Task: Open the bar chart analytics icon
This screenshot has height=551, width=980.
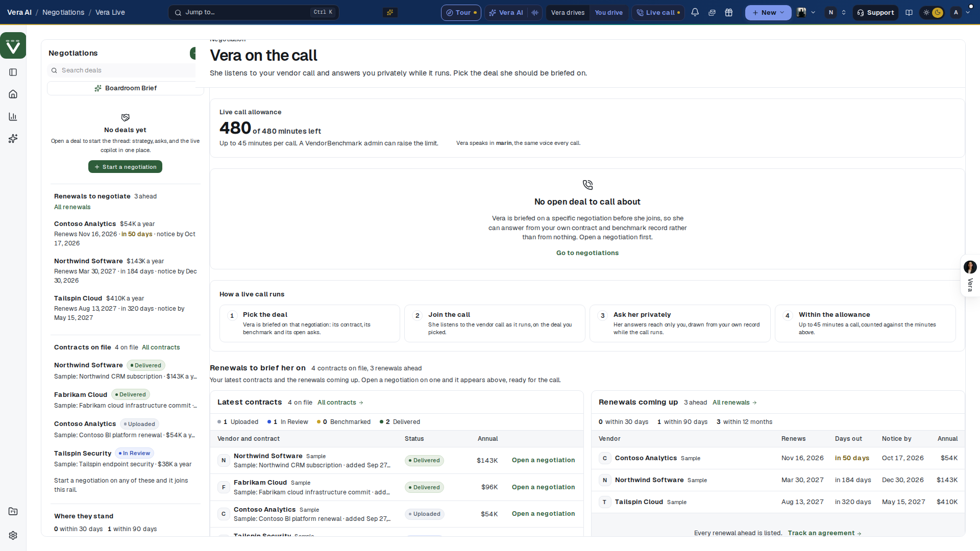Action: click(13, 117)
